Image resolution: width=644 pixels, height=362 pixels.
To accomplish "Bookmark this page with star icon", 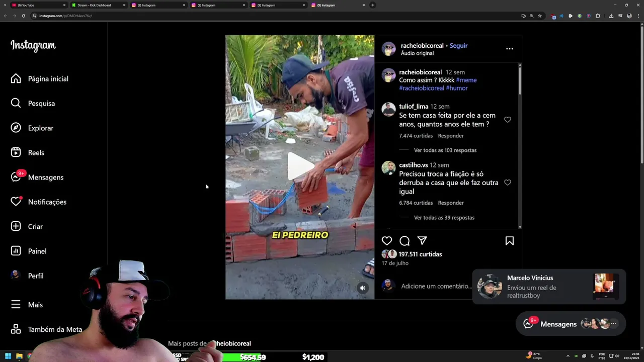I will pos(540,16).
